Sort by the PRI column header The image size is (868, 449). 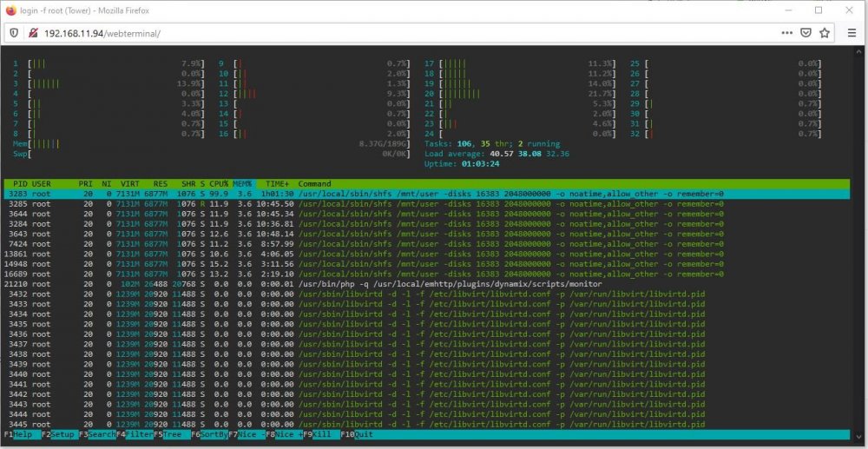[x=86, y=184]
